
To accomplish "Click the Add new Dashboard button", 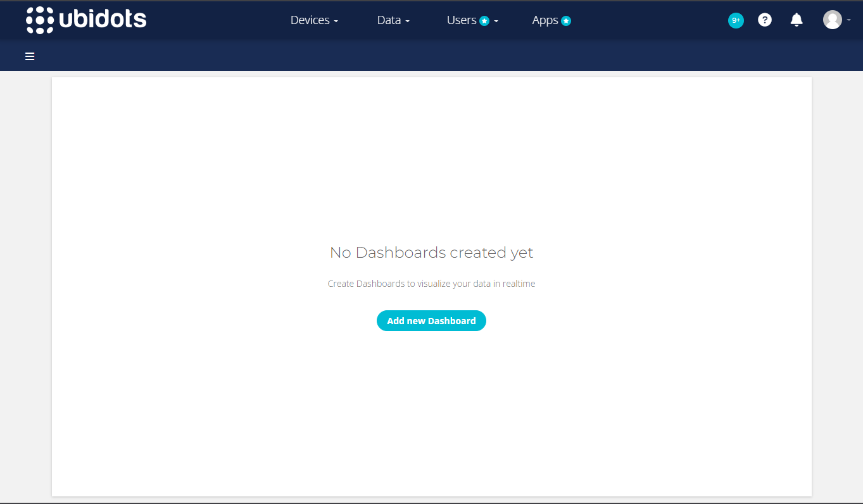I will (x=431, y=320).
